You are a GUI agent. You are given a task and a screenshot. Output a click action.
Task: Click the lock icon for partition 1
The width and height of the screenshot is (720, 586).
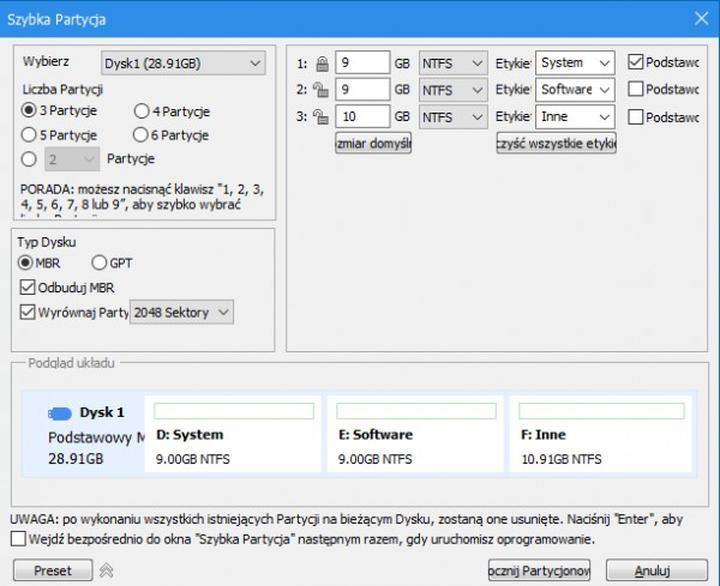click(321, 63)
